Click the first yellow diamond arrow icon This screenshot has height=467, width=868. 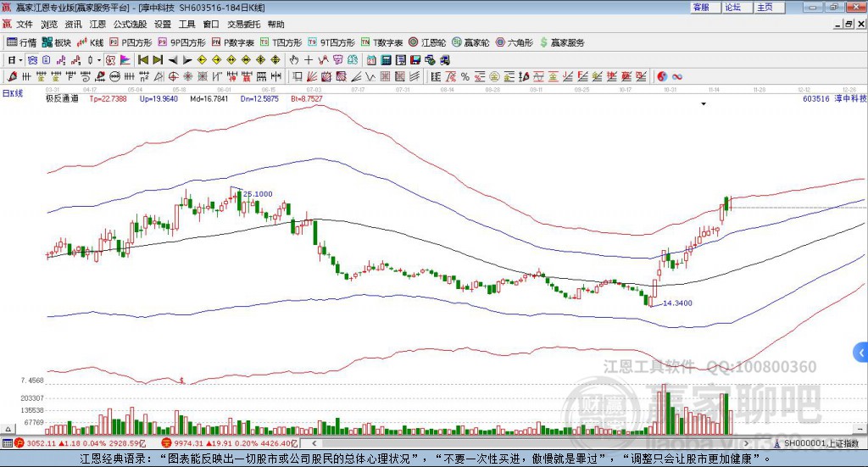[202, 60]
